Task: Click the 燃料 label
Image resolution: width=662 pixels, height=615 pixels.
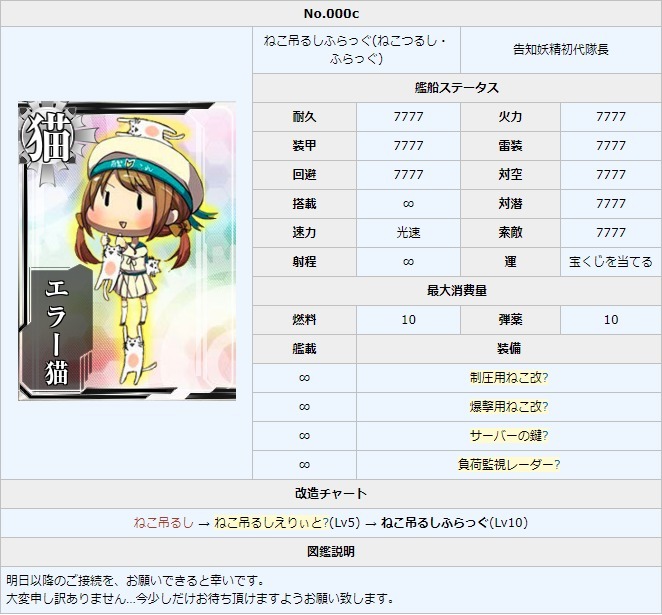Action: pos(304,320)
